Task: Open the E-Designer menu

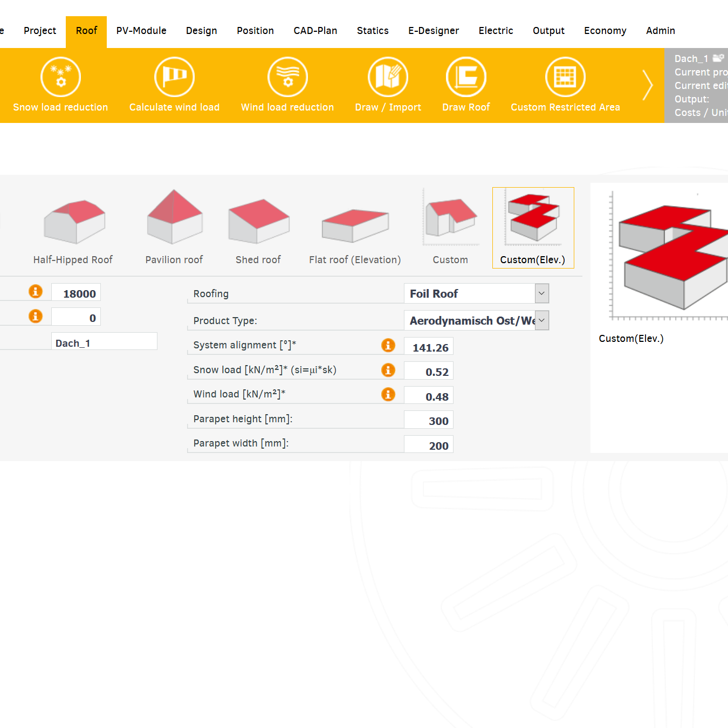Action: click(434, 31)
